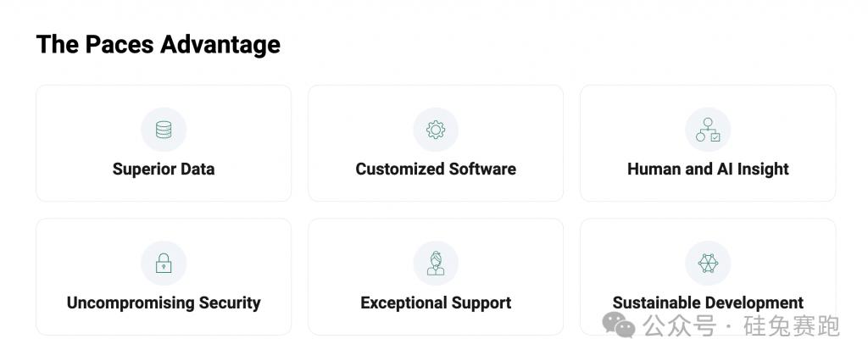This screenshot has height=361, width=868.
Task: Select the Superior Data card background
Action: point(164,143)
